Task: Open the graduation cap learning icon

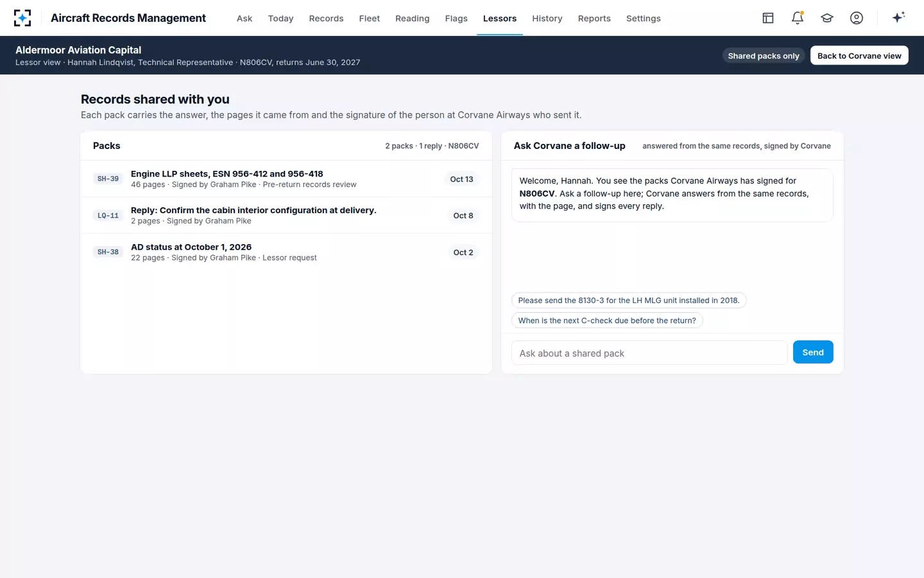Action: tap(827, 18)
